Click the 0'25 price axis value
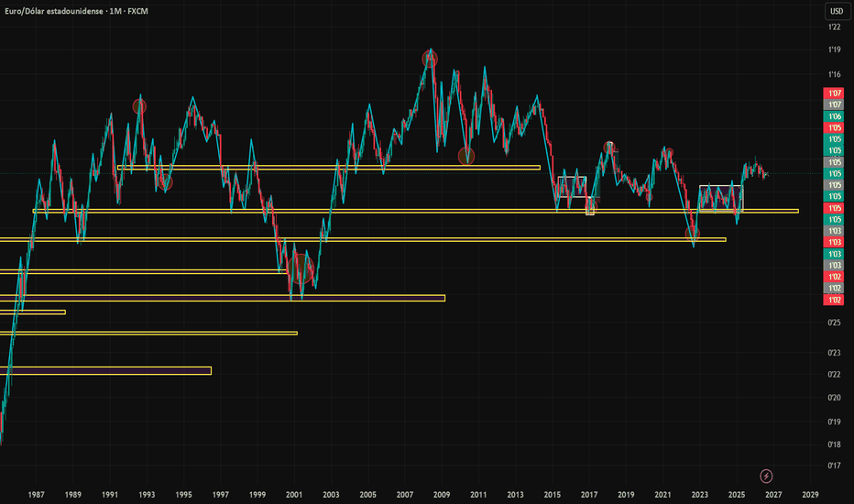 834,323
